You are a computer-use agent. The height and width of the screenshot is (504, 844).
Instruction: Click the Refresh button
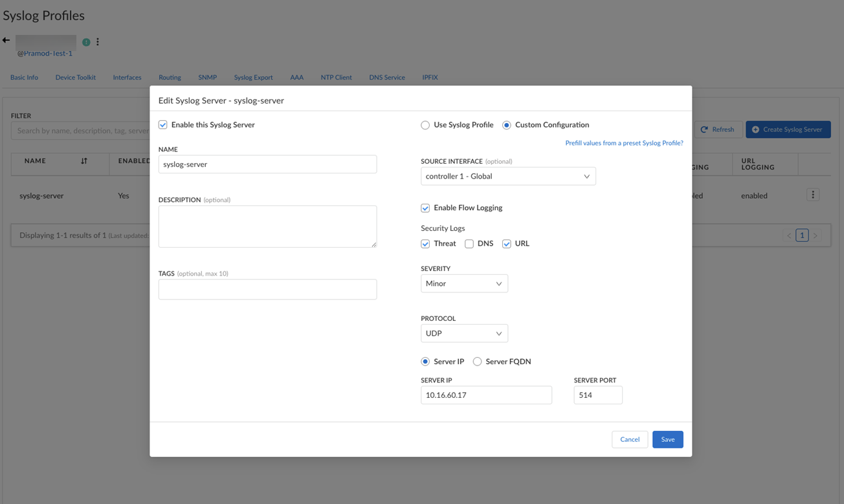[717, 129]
